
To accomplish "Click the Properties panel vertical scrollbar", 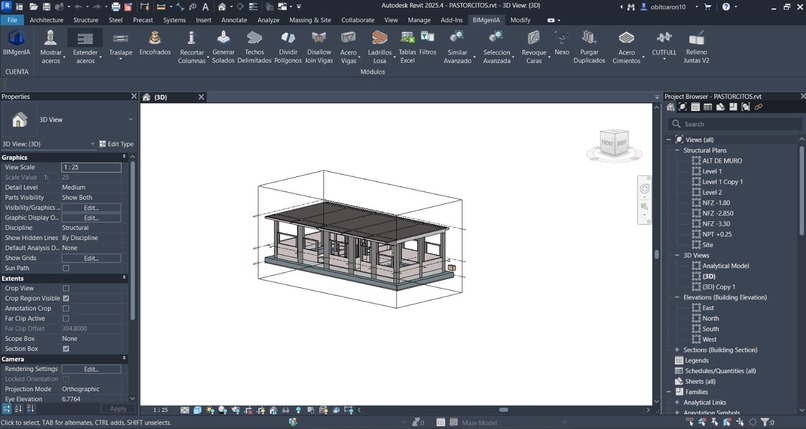I will coord(133,241).
